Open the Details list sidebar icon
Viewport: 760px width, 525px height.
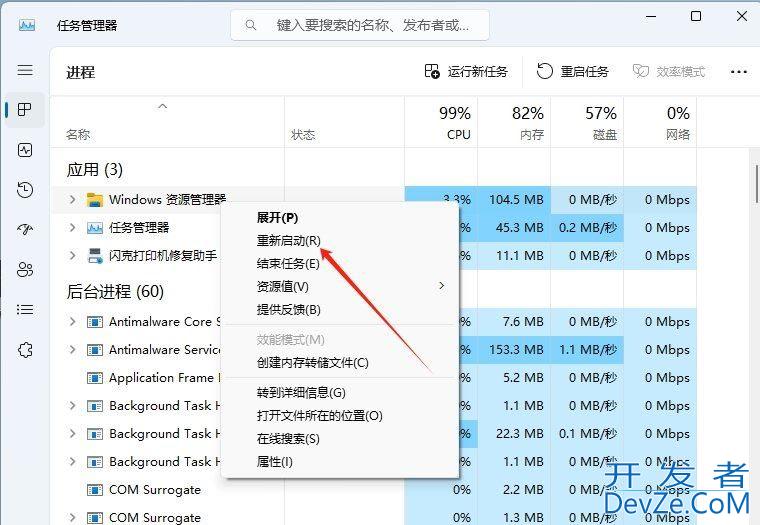(25, 309)
